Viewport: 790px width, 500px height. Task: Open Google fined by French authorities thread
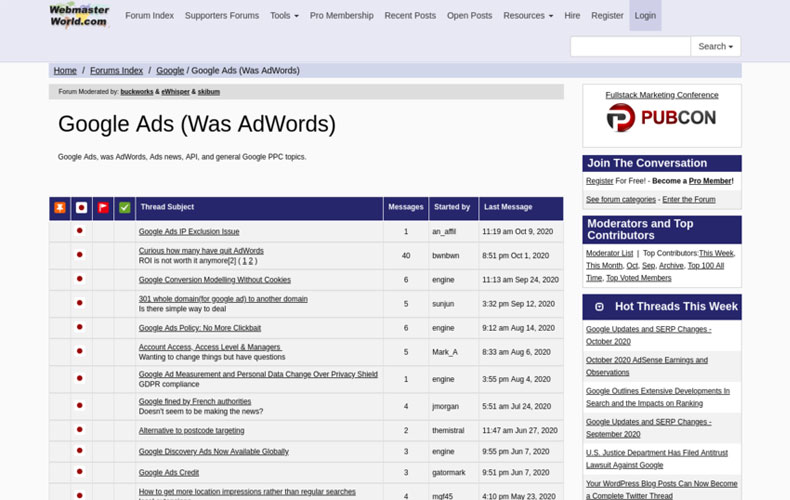tap(195, 402)
